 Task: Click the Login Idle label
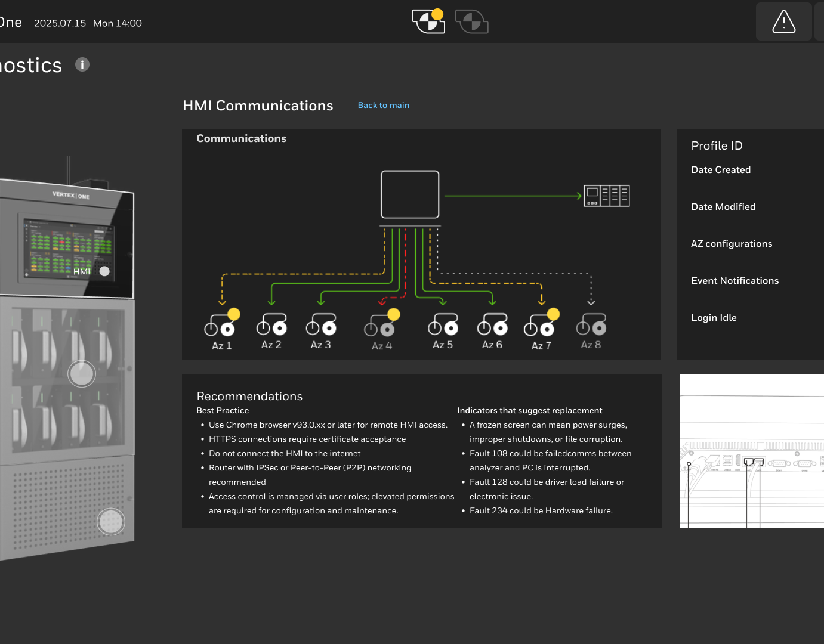(x=714, y=318)
